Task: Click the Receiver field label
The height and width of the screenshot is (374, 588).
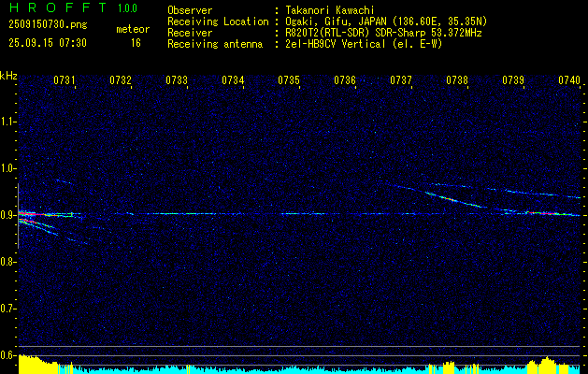Action: pyautogui.click(x=190, y=33)
